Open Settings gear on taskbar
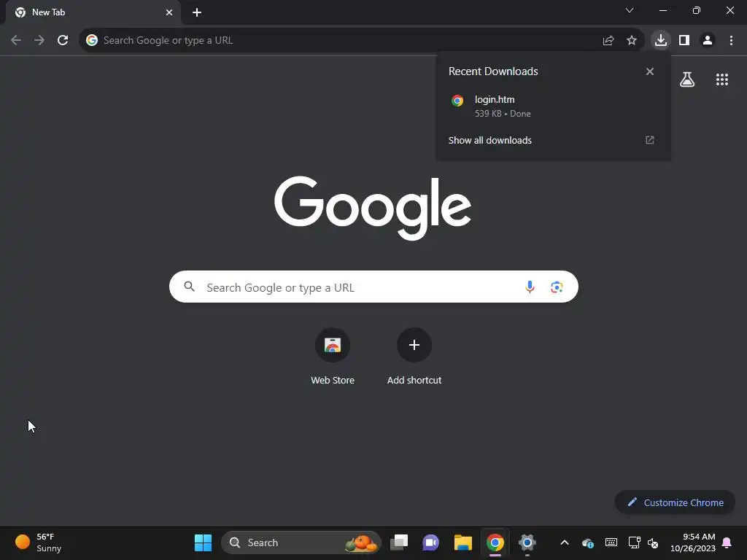This screenshot has width=747, height=560. (527, 542)
